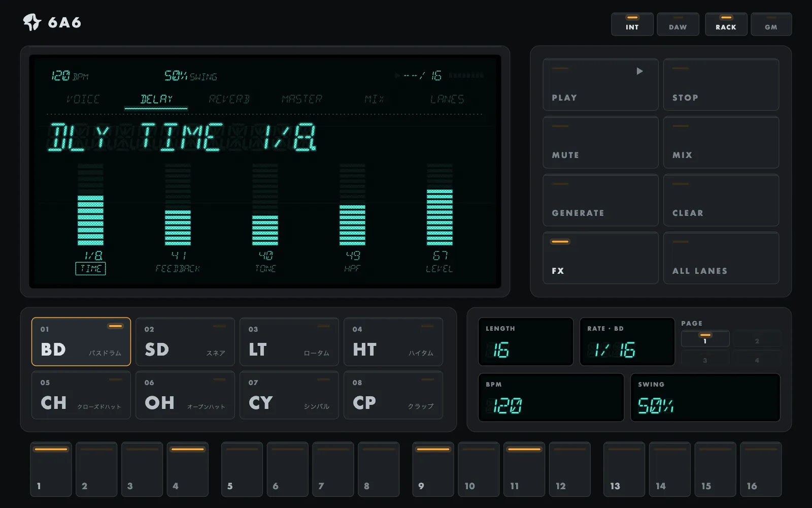The height and width of the screenshot is (508, 812).
Task: Select the 02 SD snare voice
Action: point(185,342)
